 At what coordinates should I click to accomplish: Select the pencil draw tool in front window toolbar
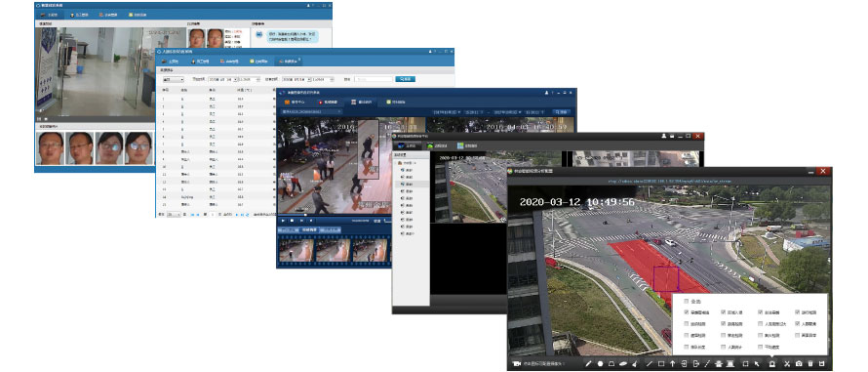(x=588, y=363)
